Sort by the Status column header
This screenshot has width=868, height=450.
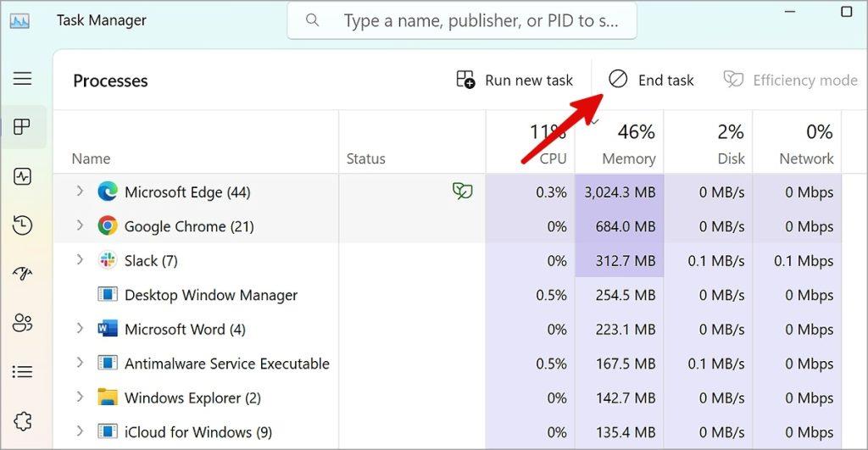(x=366, y=158)
